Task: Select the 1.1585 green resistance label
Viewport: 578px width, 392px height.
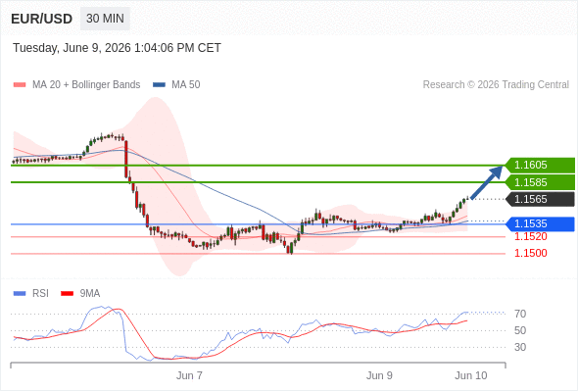Action: [x=540, y=182]
